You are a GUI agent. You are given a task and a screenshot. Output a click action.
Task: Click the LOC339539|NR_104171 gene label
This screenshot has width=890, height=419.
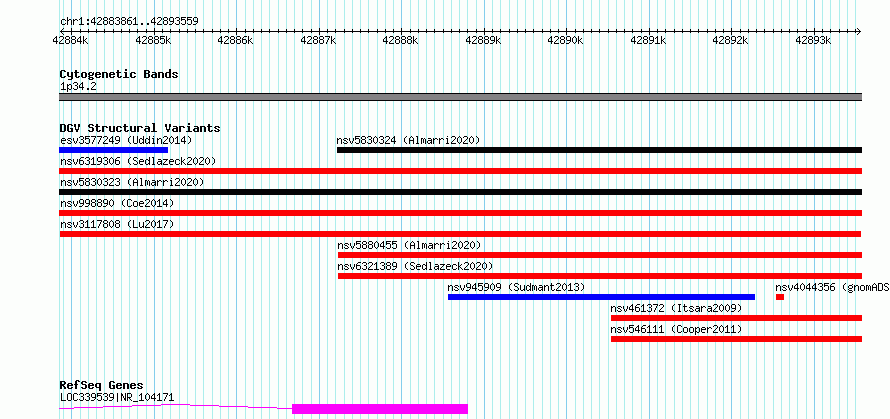tap(117, 397)
